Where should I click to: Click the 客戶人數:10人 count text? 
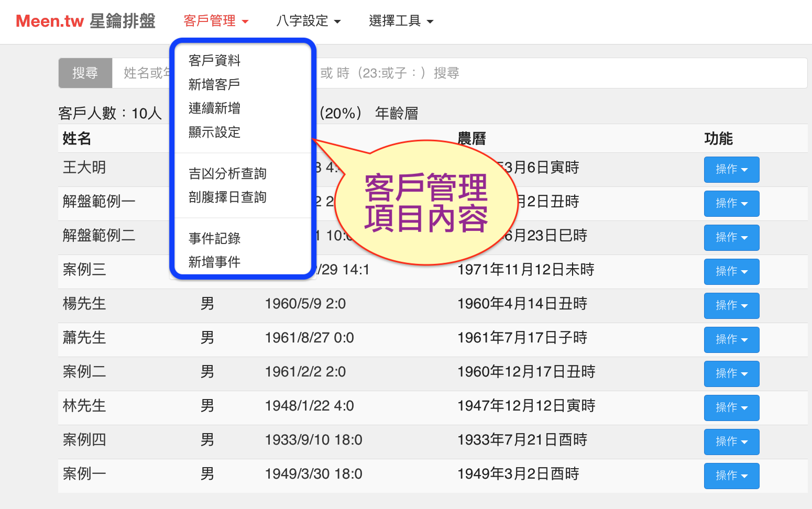(110, 113)
